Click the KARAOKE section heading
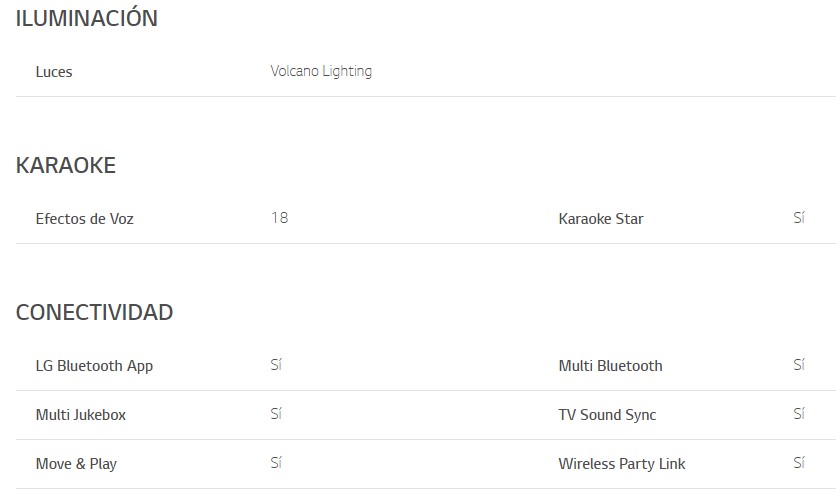The image size is (836, 503). pos(66,166)
